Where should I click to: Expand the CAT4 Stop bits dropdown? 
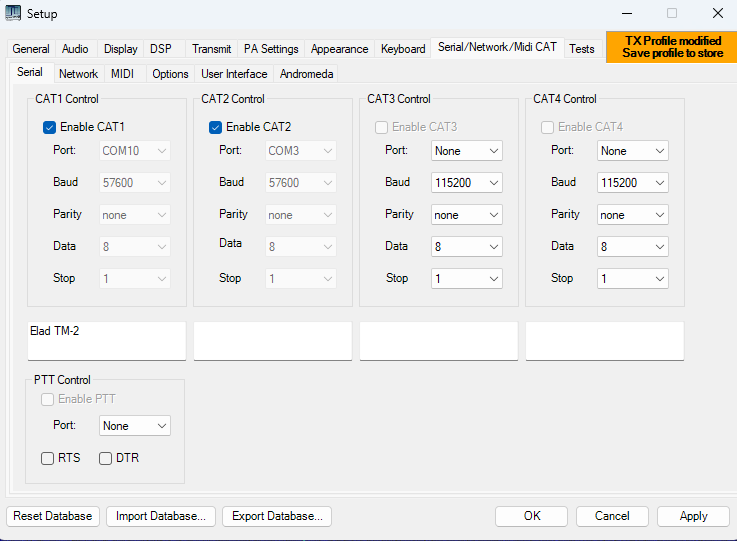pos(633,279)
